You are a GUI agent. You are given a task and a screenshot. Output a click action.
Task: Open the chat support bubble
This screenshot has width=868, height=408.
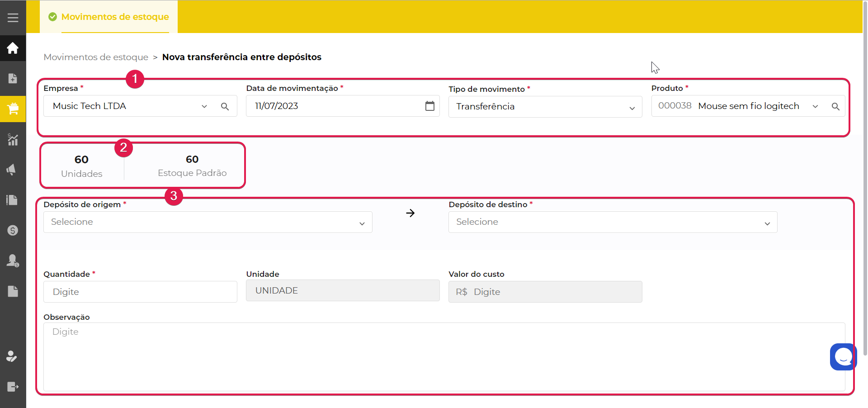point(843,357)
